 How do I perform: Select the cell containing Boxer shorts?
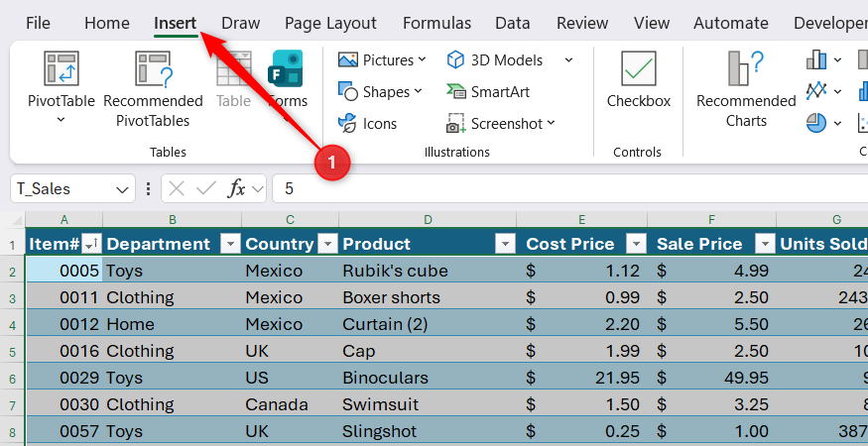[x=428, y=297]
